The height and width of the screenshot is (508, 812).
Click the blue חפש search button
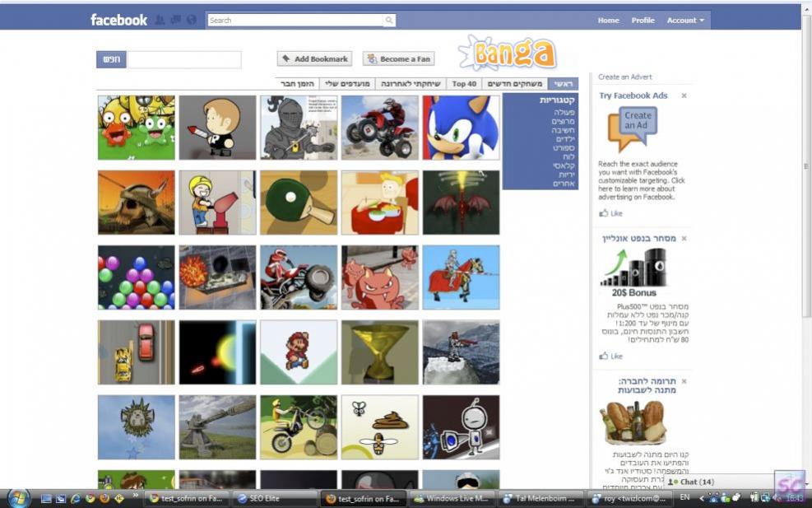point(111,59)
